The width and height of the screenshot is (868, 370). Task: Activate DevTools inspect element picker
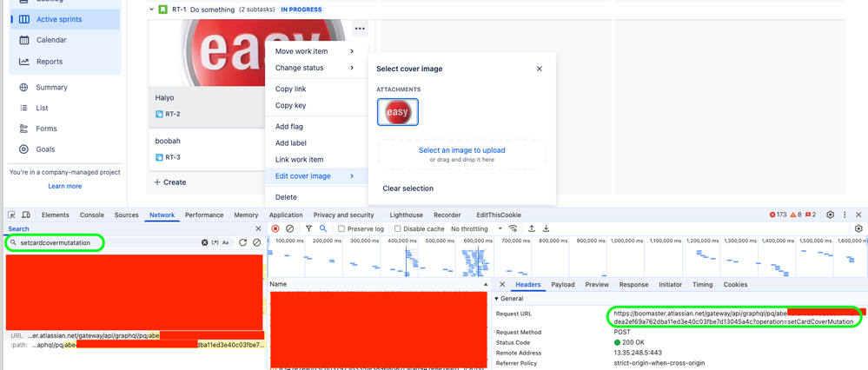coord(11,215)
